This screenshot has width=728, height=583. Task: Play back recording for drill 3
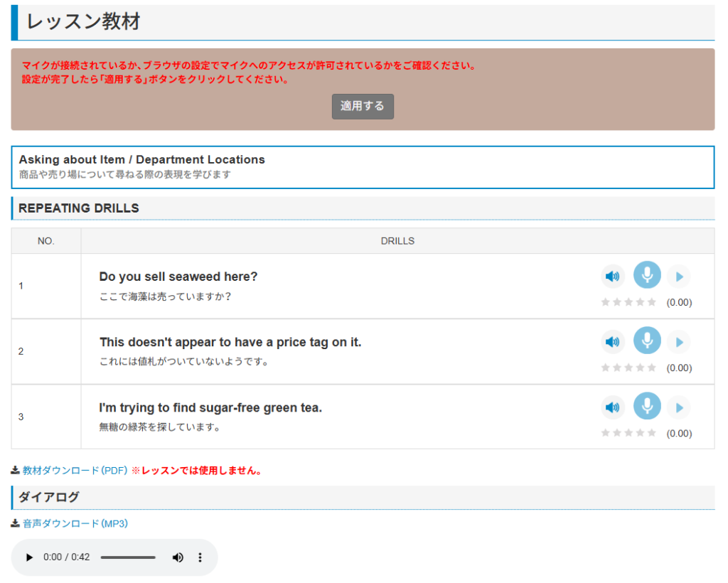pyautogui.click(x=679, y=407)
